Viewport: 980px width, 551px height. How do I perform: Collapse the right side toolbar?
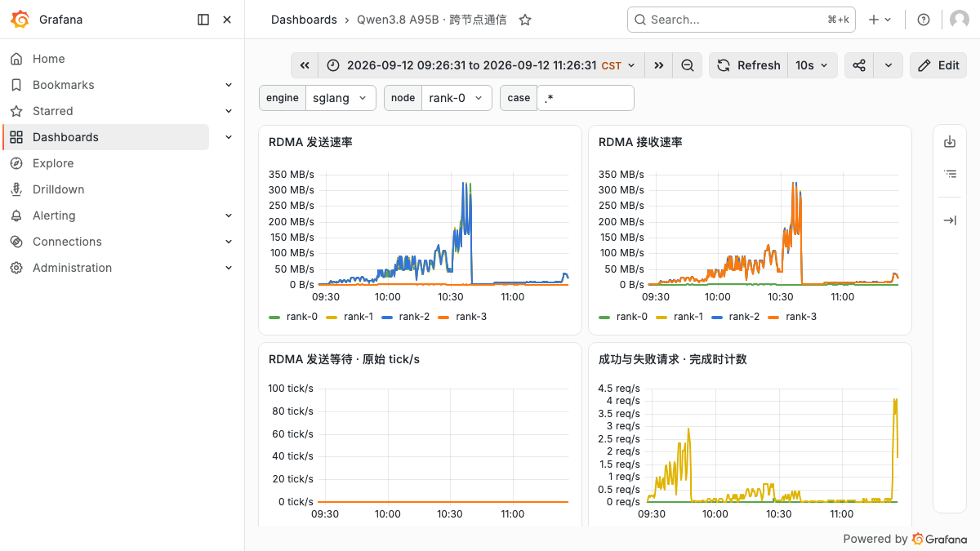coord(950,220)
